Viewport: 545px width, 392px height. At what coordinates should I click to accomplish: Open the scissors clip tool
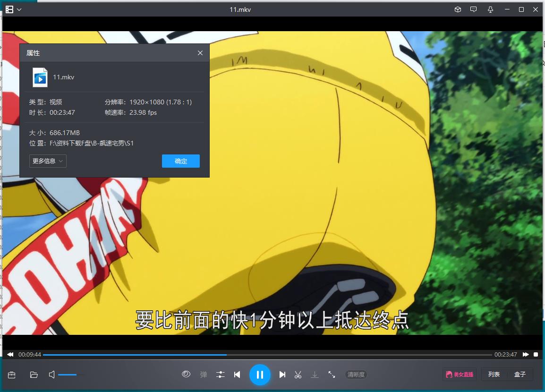coord(298,375)
